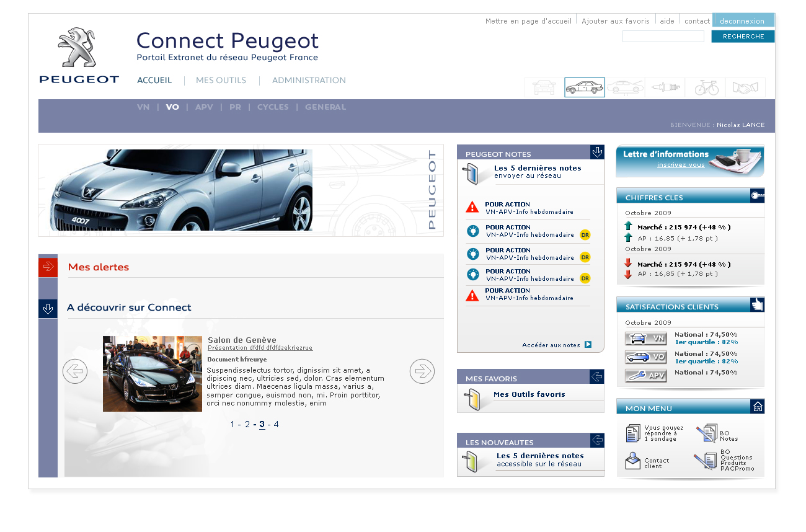The width and height of the screenshot is (806, 532).
Task: Click the Accéder aux notes link
Action: pos(556,345)
